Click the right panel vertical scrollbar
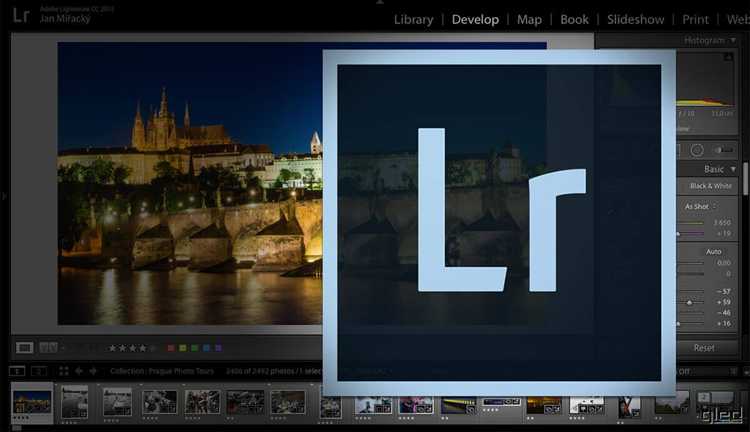The height and width of the screenshot is (432, 750). point(745,179)
